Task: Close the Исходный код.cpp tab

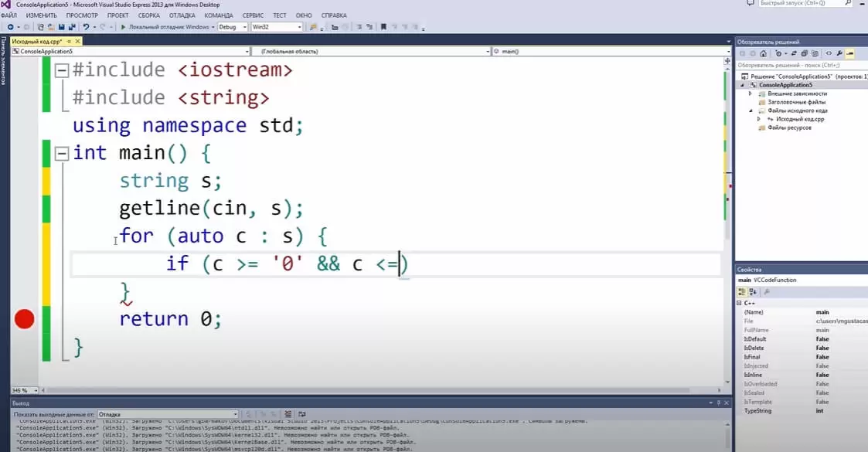Action: point(77,42)
